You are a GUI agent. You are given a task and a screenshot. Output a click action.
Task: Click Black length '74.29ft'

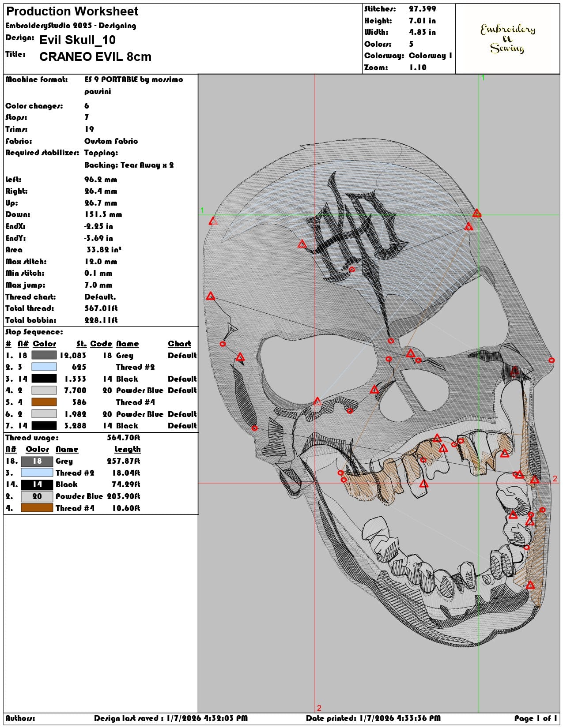125,484
